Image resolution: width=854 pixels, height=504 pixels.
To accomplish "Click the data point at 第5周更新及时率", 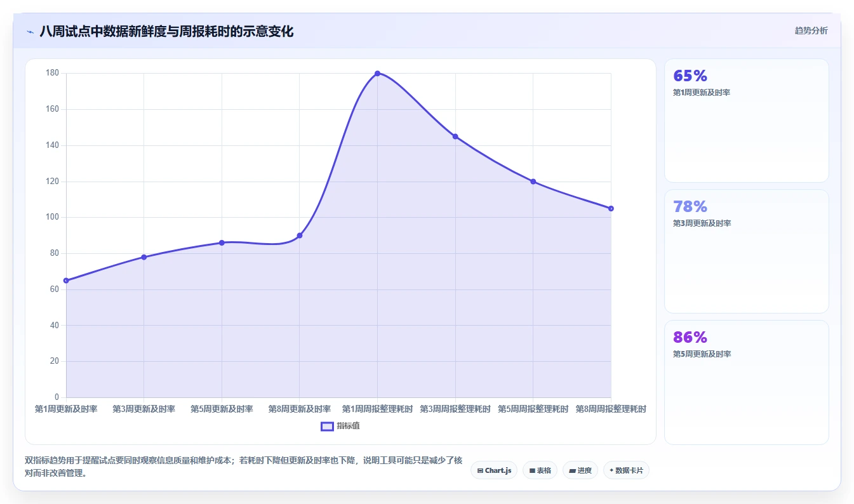I will 222,242.
